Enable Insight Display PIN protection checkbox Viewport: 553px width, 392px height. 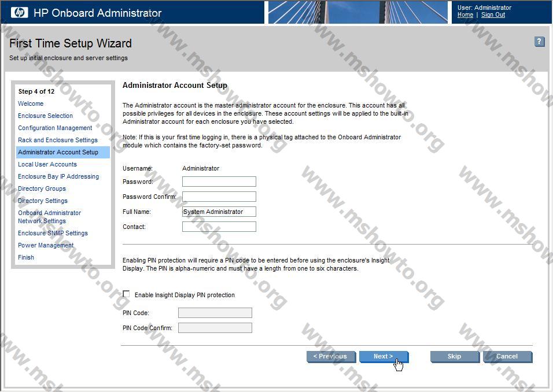click(126, 294)
